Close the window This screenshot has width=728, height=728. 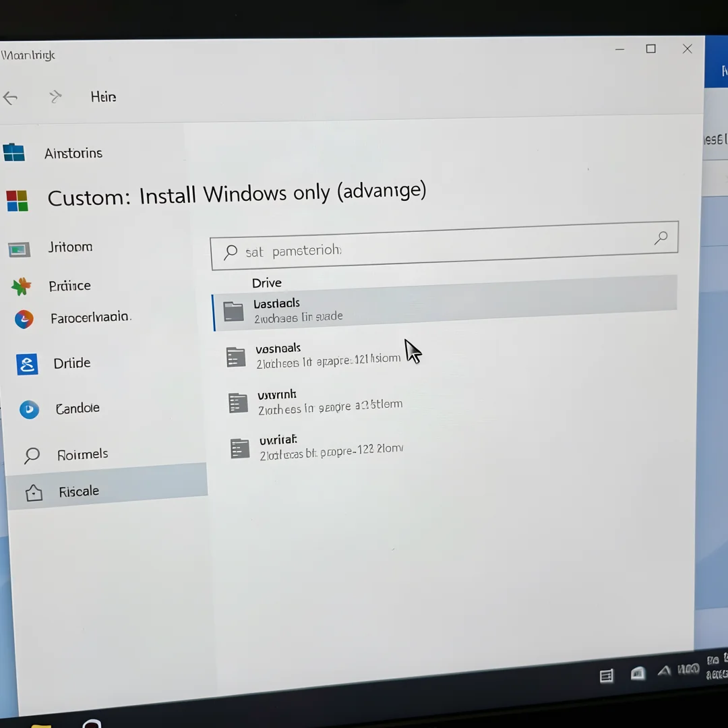[688, 49]
